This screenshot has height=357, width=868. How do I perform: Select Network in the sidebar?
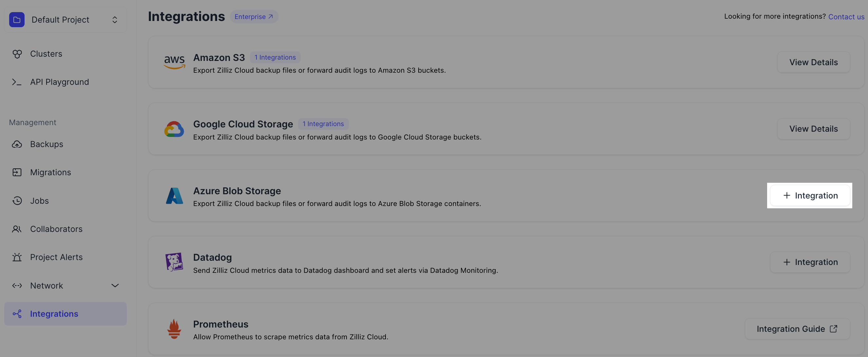(x=47, y=286)
